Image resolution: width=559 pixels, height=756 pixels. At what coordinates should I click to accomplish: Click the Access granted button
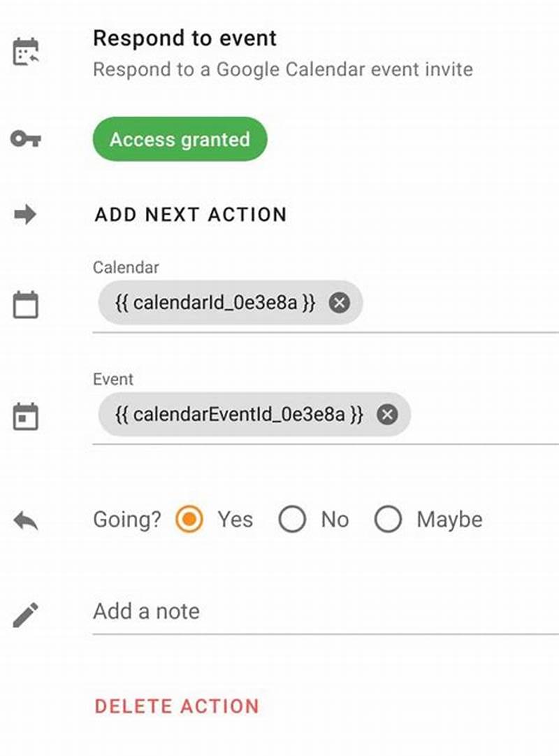click(179, 138)
